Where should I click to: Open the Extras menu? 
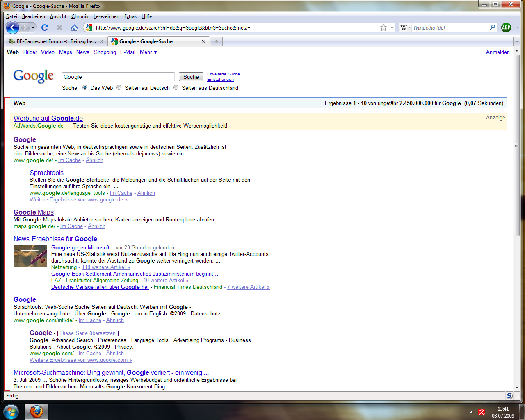130,16
